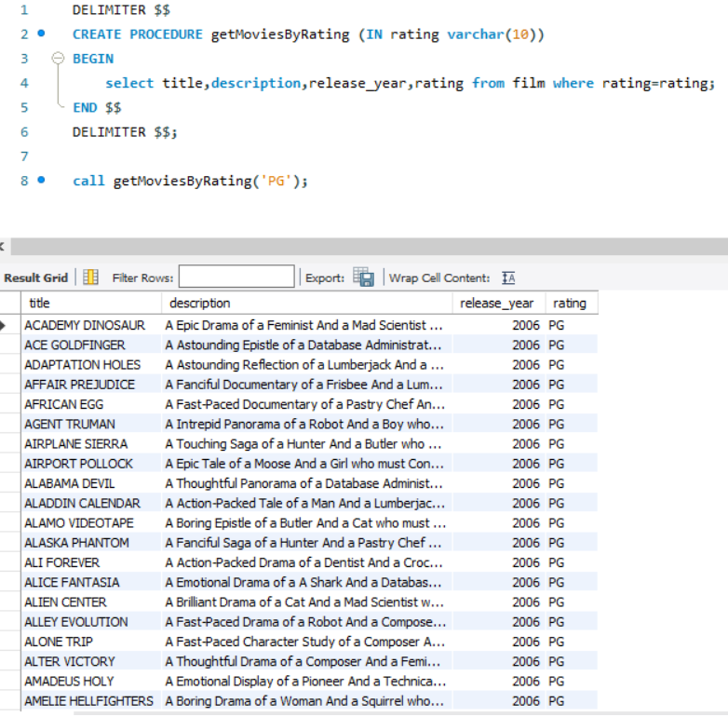Viewport: 728px width, 717px height.
Task: Select the ALAMO VIDEOTAPE title cell
Action: [91, 523]
